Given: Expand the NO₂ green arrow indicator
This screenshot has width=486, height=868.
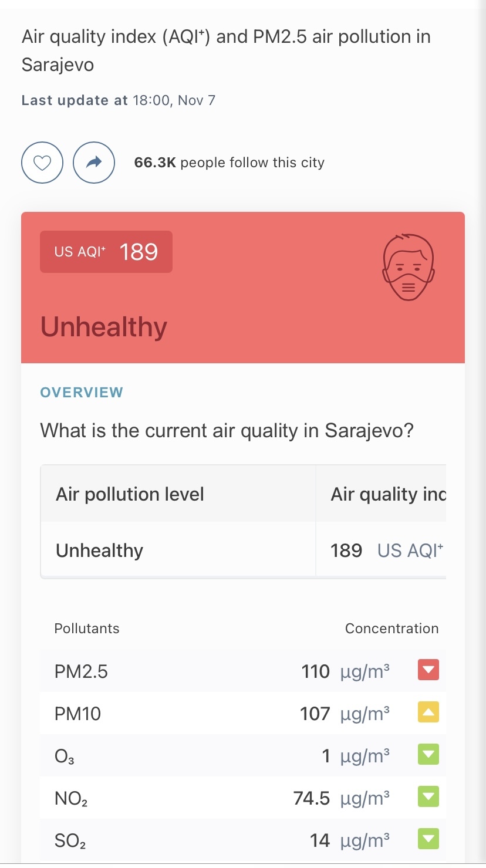Looking at the screenshot, I should [x=428, y=797].
